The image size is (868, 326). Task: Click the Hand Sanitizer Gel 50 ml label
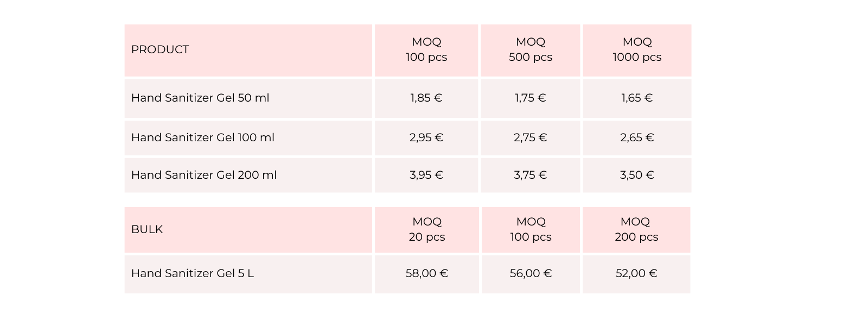[200, 98]
